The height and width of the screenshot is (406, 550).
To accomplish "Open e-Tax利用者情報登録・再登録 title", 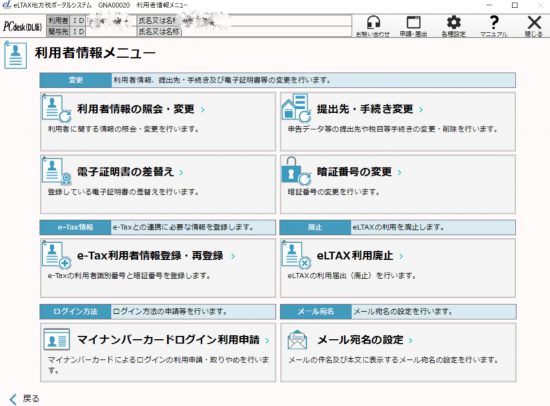I will [x=150, y=256].
